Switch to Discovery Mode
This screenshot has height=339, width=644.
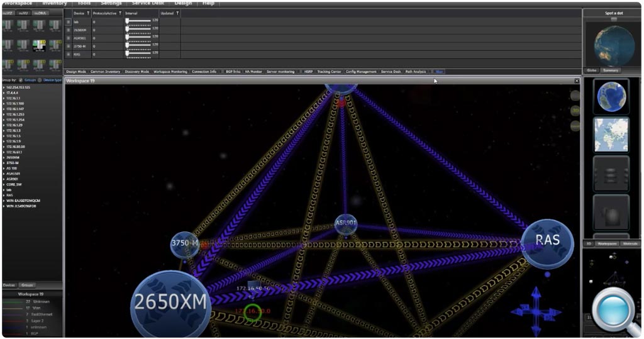tap(136, 72)
